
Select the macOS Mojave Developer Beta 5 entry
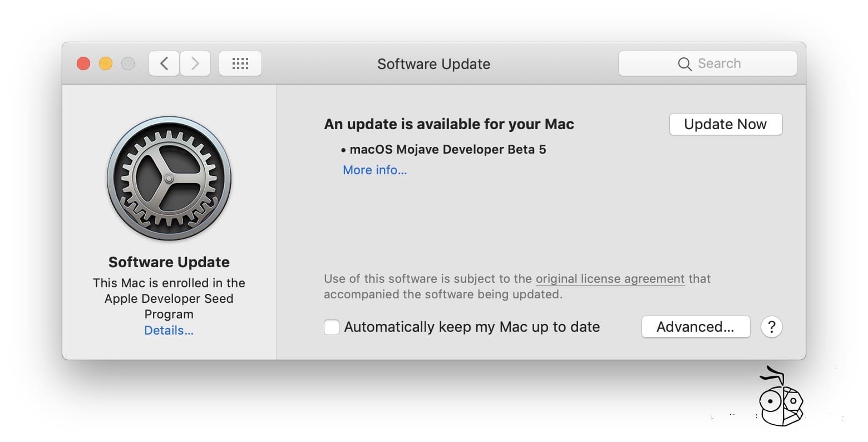pyautogui.click(x=447, y=149)
